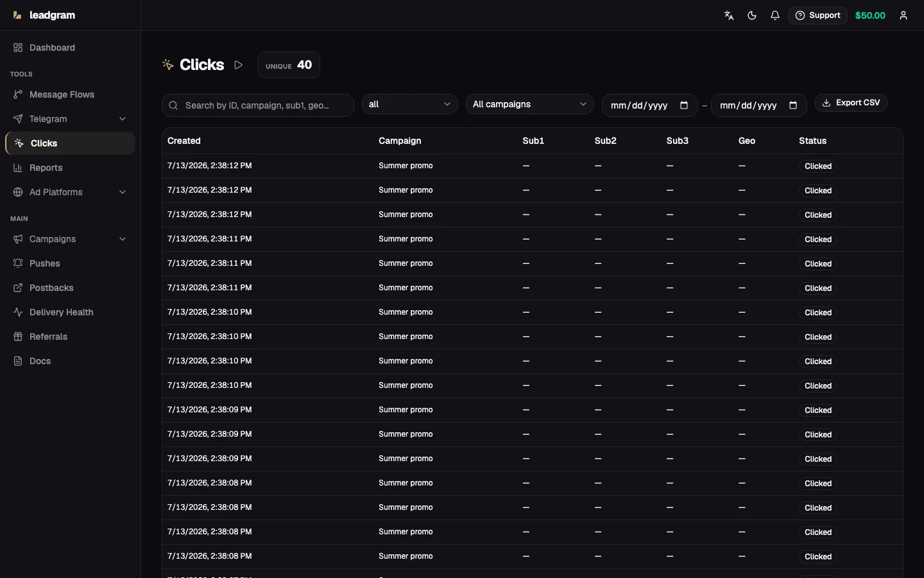
Task: Click the Geo column header
Action: pyautogui.click(x=747, y=141)
